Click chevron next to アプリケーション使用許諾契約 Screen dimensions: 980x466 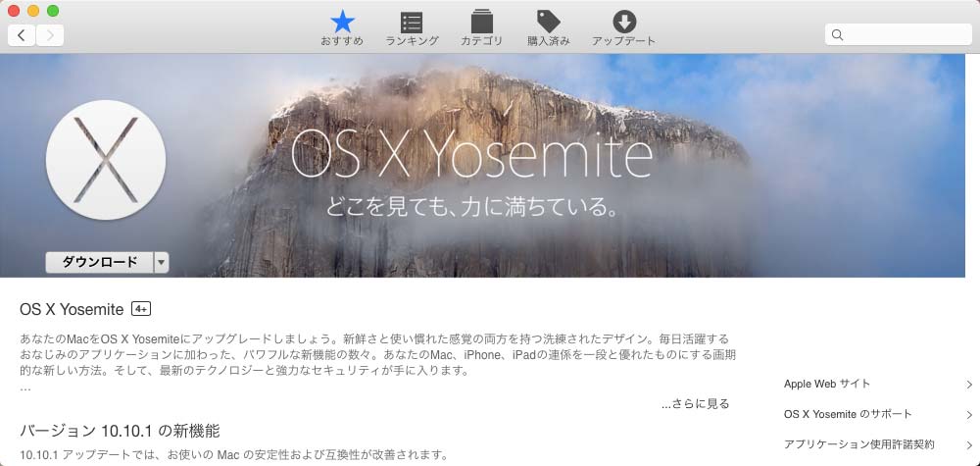tap(969, 445)
